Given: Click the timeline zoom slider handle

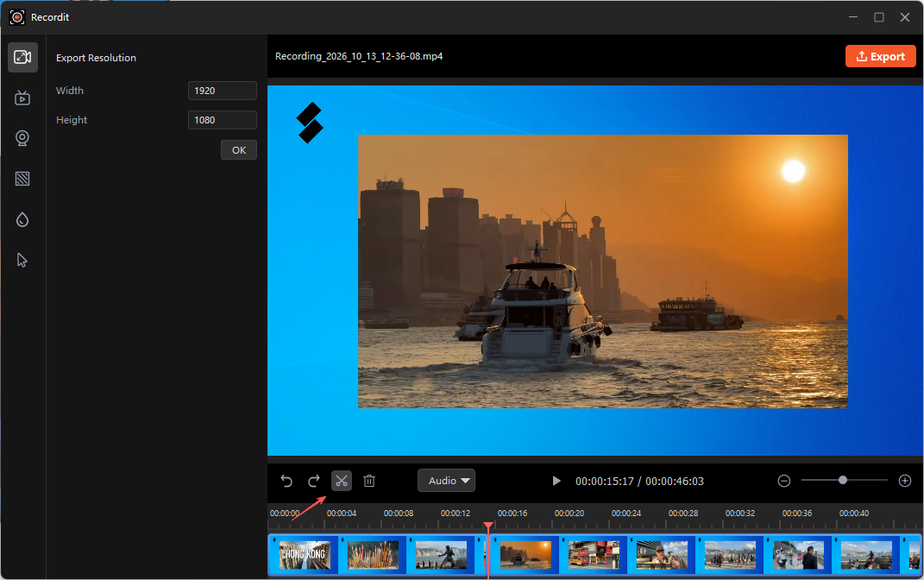Looking at the screenshot, I should click(843, 481).
